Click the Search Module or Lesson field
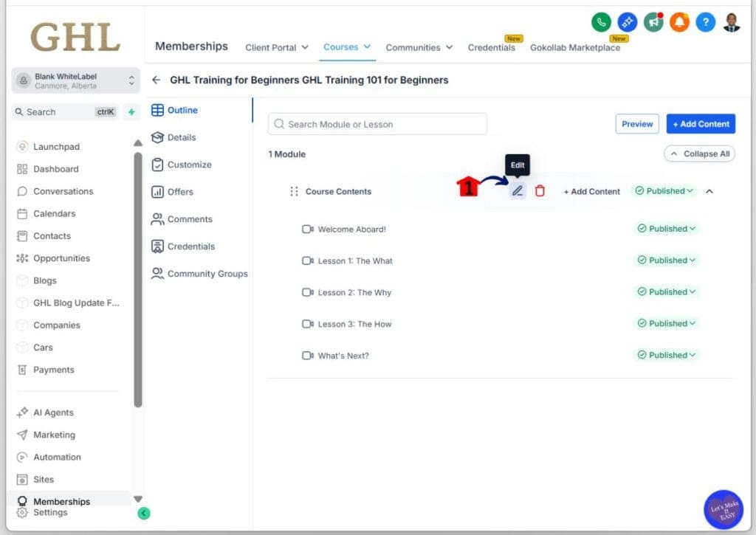The image size is (756, 535). (377, 123)
